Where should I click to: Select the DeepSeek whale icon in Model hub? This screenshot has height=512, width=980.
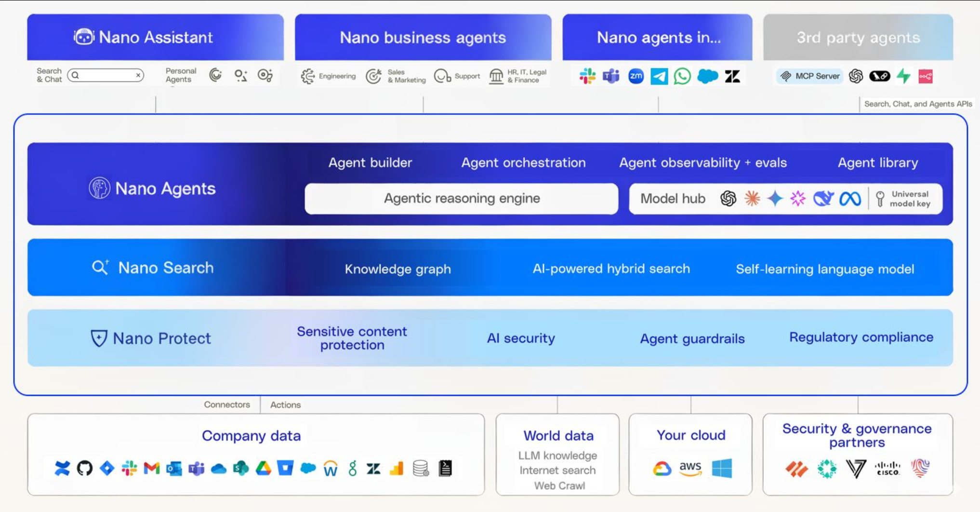[x=823, y=199]
